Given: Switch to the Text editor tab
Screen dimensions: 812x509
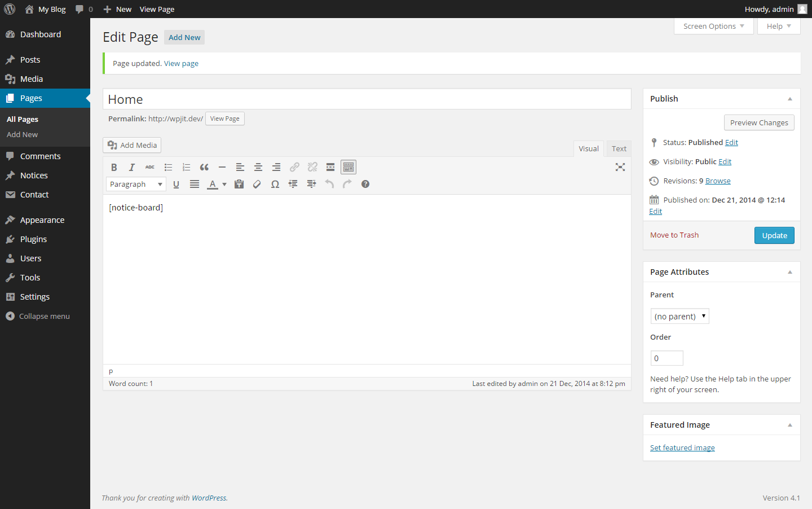Looking at the screenshot, I should 619,148.
